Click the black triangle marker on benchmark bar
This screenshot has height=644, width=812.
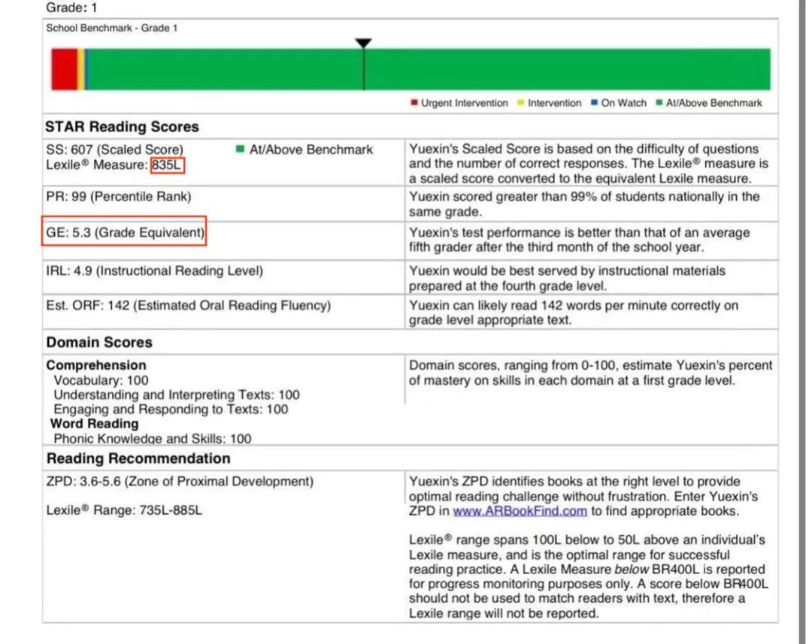tap(363, 44)
